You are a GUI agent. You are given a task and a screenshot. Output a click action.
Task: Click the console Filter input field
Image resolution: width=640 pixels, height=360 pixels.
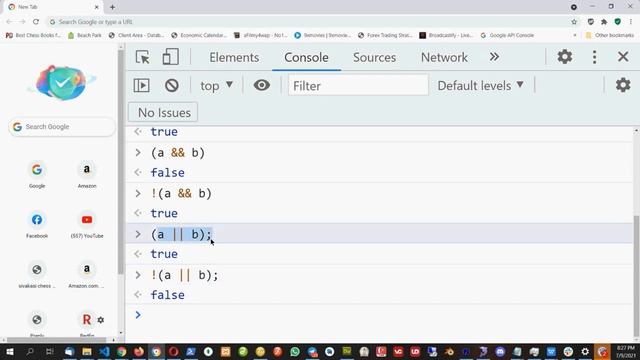click(x=358, y=85)
